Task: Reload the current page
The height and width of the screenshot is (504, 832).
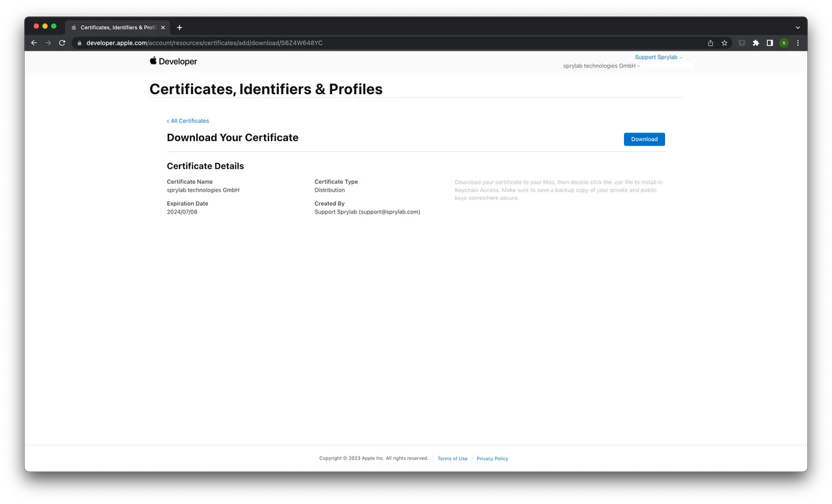Action: 62,43
